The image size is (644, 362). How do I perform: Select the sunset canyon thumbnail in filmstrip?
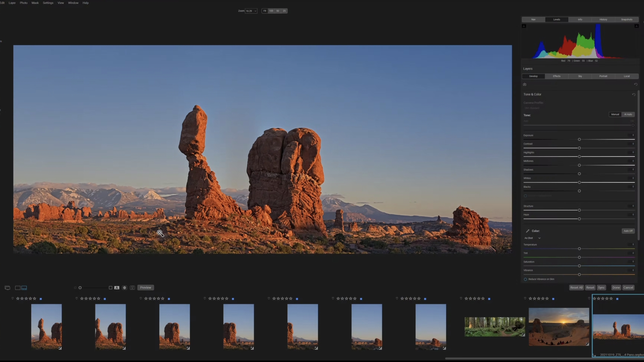(x=559, y=327)
